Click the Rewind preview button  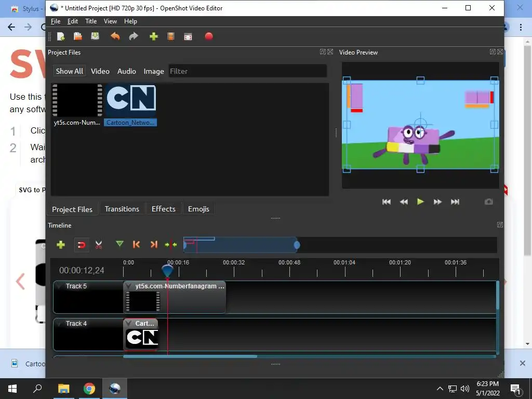[x=404, y=202]
